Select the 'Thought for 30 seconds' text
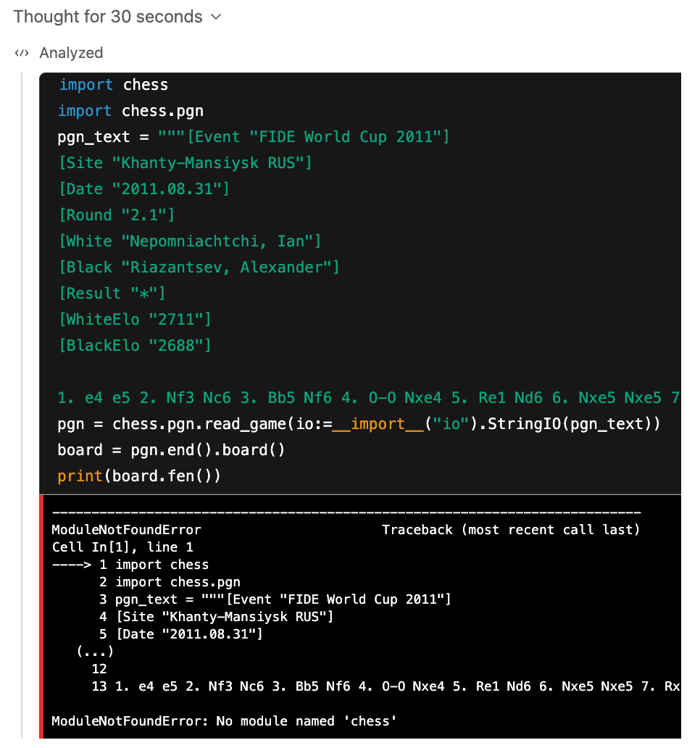The width and height of the screenshot is (700, 748). pos(106,16)
